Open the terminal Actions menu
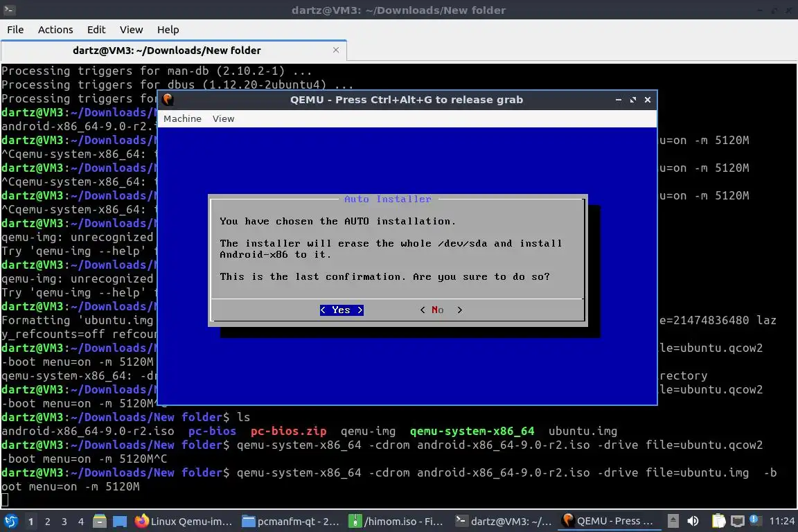The width and height of the screenshot is (798, 532). [55, 30]
